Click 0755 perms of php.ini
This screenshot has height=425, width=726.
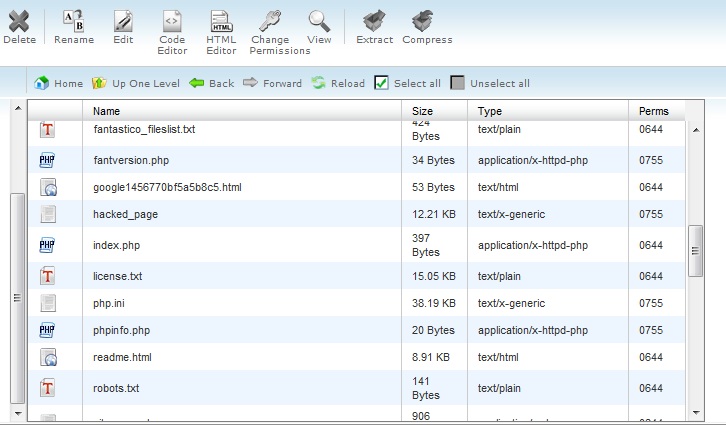[651, 303]
